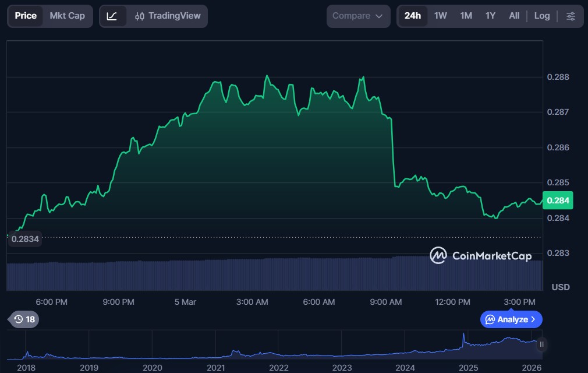Click the history clock icon labeled 18
588x373 pixels.
tap(24, 319)
